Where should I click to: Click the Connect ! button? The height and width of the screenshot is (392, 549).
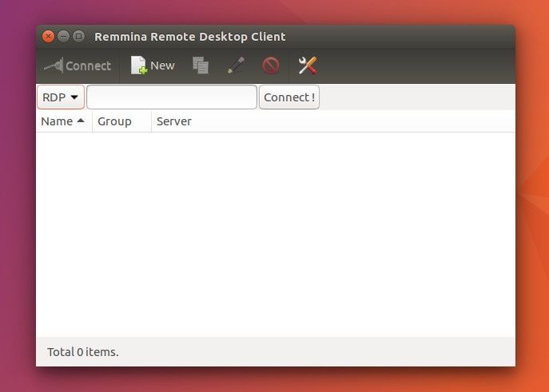click(289, 97)
